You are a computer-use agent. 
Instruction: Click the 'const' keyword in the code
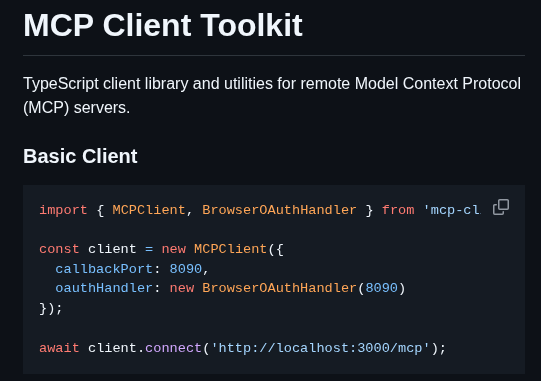(59, 249)
